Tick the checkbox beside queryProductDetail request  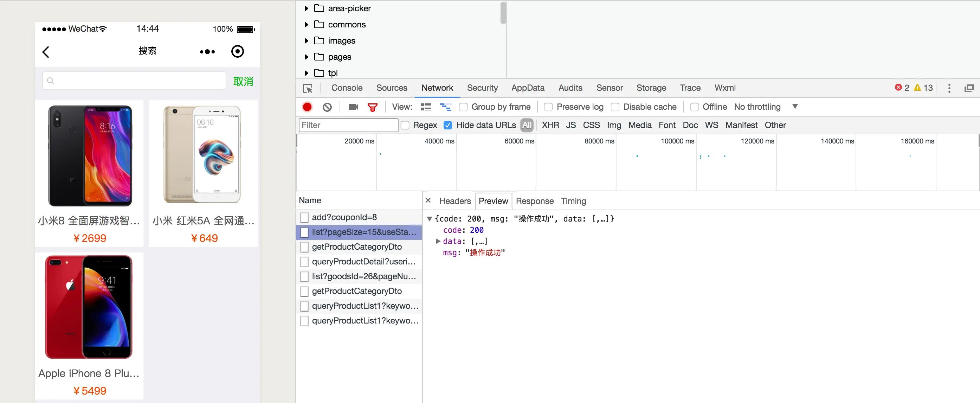click(304, 262)
